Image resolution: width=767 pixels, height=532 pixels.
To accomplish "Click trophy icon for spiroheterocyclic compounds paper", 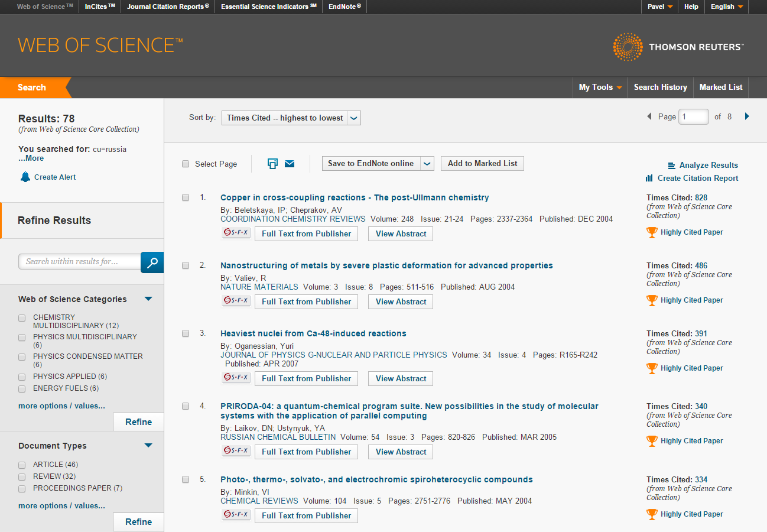I will [652, 514].
